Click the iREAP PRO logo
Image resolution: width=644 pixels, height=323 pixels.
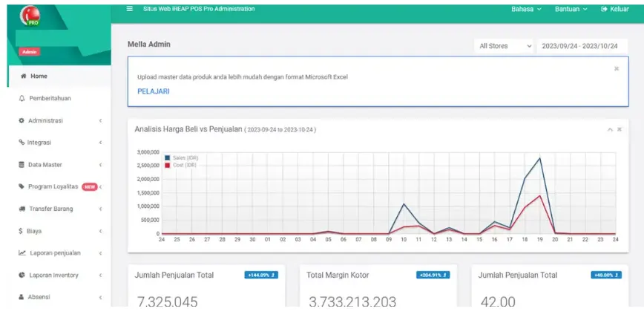pos(30,16)
